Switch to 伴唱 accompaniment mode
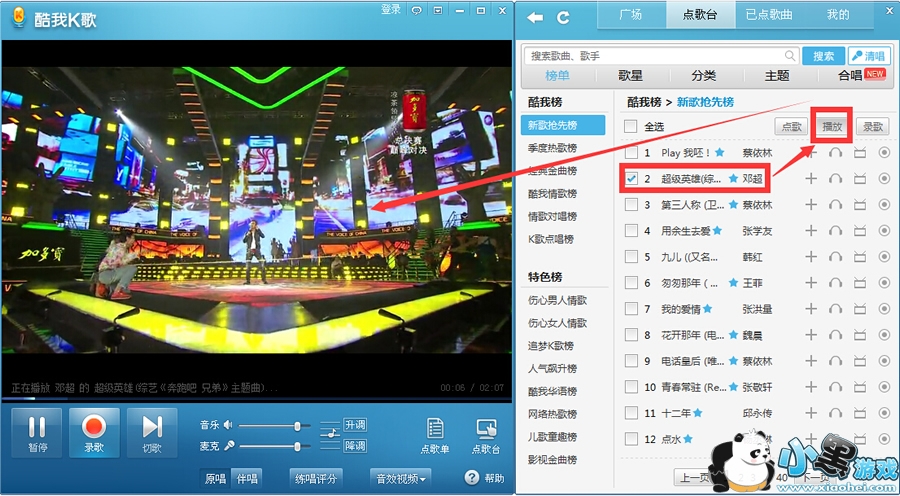The image size is (900, 496). pos(246,478)
